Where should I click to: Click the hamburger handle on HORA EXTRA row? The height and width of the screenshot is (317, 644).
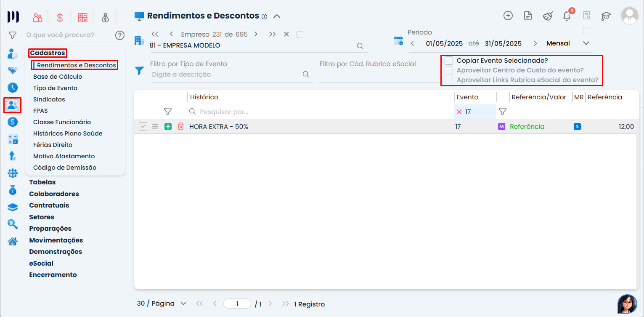click(x=155, y=126)
